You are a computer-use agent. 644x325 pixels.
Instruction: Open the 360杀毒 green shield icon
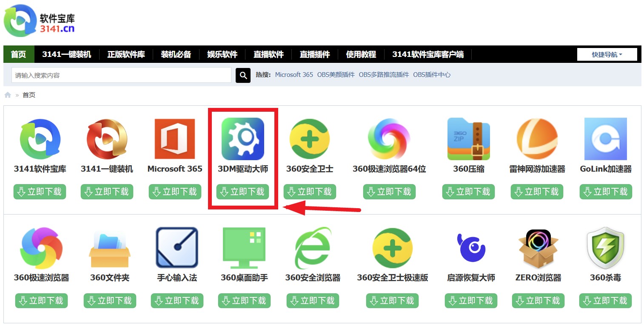click(x=605, y=248)
